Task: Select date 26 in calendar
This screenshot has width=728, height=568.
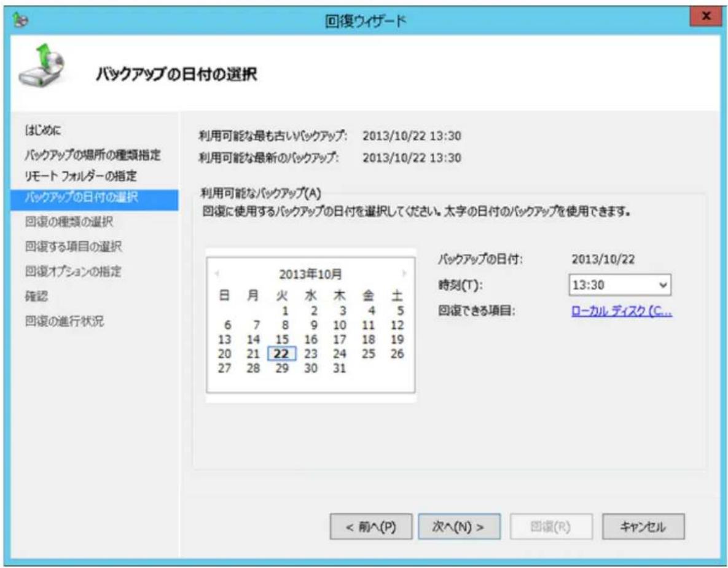Action: point(397,354)
